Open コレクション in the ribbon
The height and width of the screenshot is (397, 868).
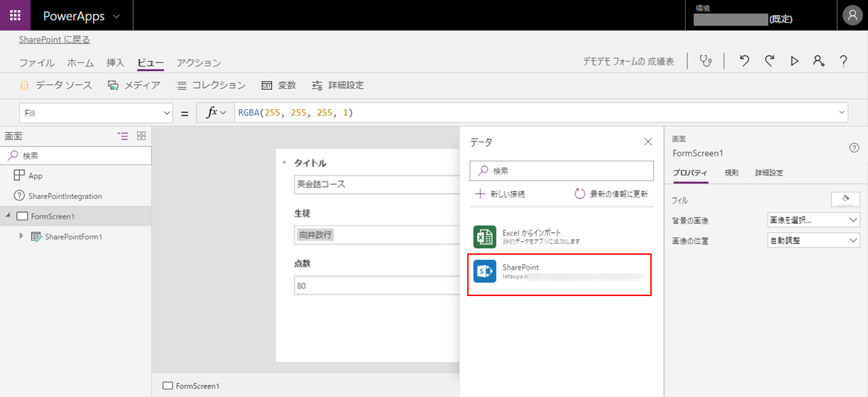click(210, 85)
